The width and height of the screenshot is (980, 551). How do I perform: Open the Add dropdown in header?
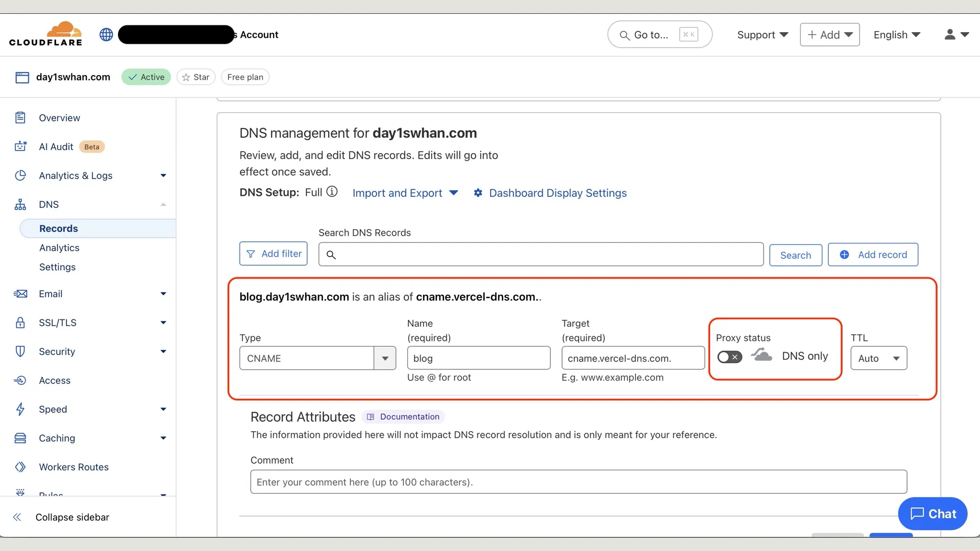coord(830,35)
